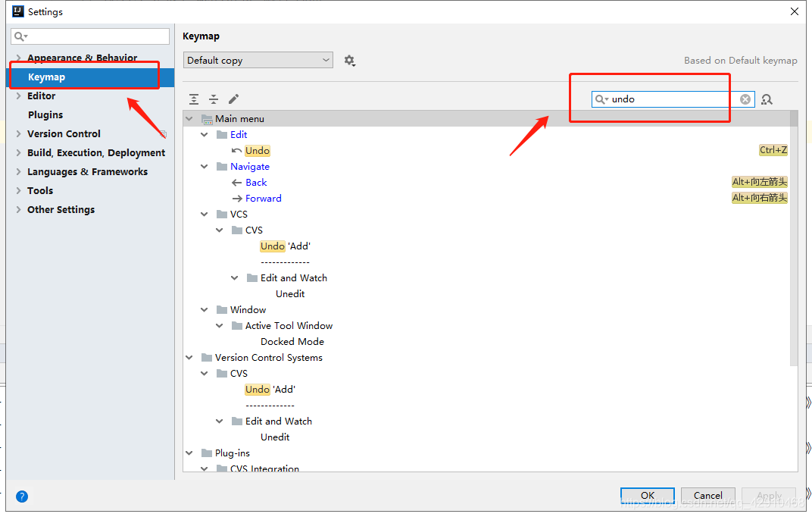The image size is (812, 517).
Task: Select Undo action under Edit
Action: 258,151
